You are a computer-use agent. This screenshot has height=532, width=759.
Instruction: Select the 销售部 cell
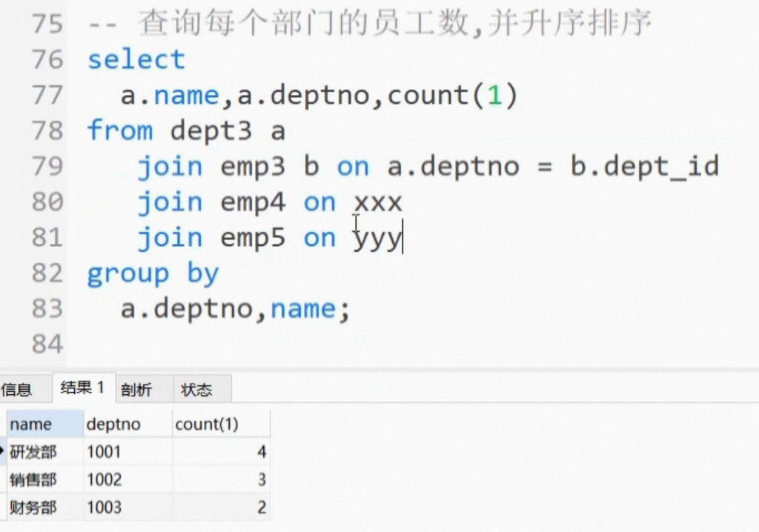click(x=45, y=479)
